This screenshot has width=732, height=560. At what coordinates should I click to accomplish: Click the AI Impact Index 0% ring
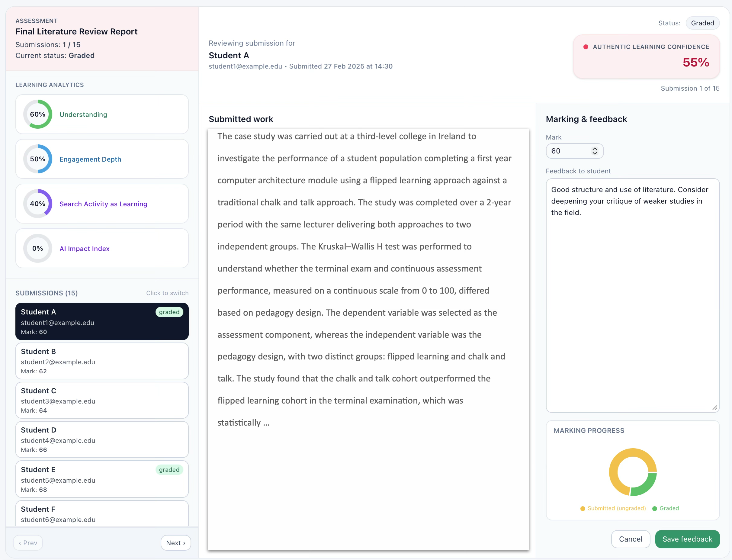pyautogui.click(x=38, y=248)
